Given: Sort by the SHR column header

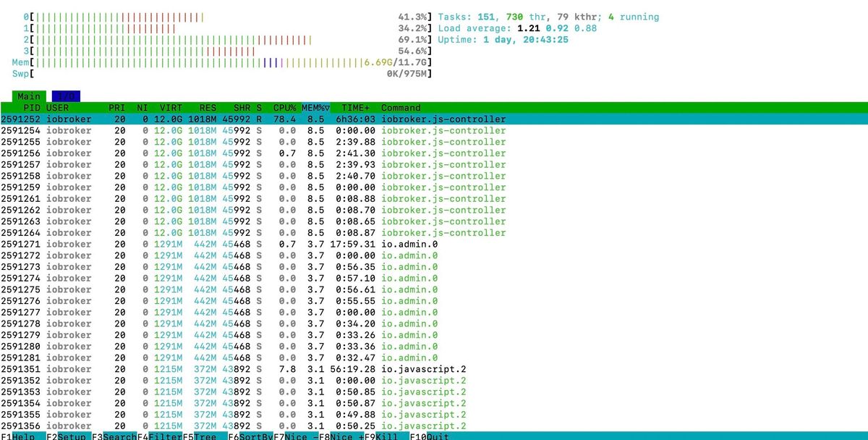Looking at the screenshot, I should [242, 108].
